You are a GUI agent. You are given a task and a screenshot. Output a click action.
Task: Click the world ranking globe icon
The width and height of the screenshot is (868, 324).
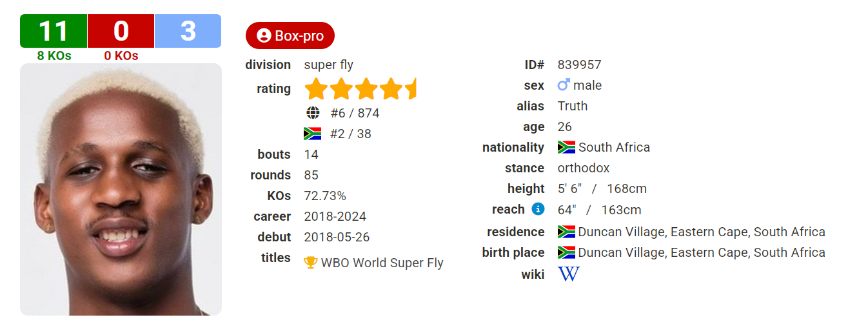[313, 113]
